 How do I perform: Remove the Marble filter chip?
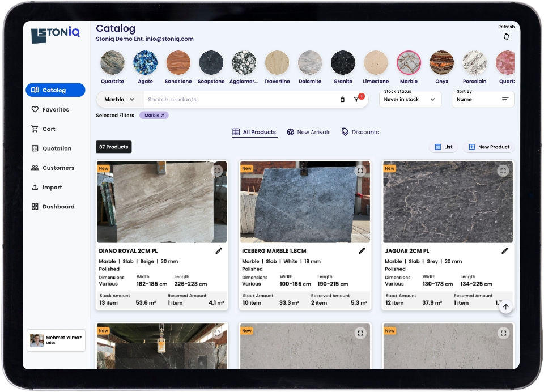[163, 115]
